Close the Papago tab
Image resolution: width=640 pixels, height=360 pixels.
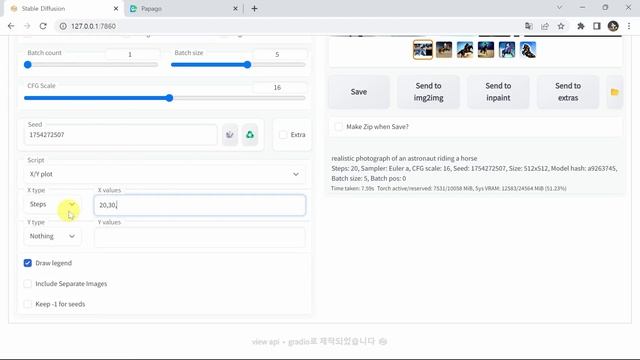[x=235, y=8]
